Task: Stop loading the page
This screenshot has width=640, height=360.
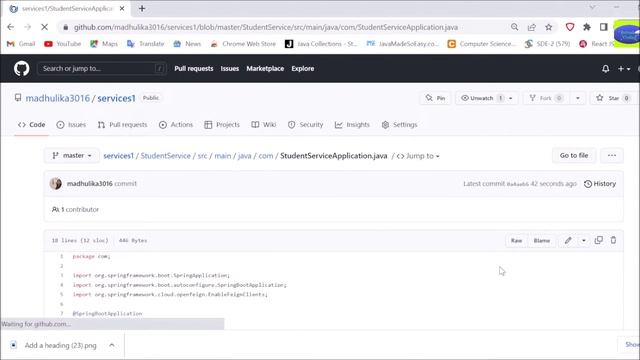Action: tap(44, 27)
